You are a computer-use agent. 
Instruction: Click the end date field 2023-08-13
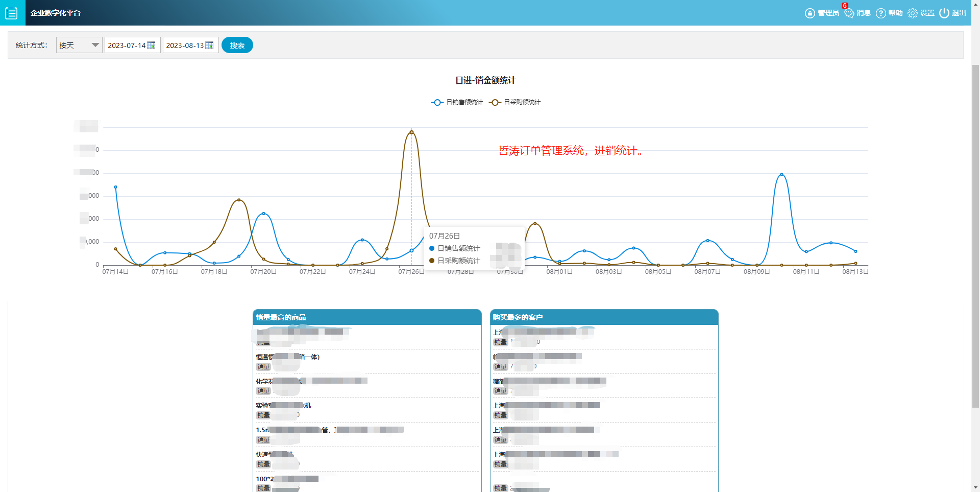[x=185, y=45]
